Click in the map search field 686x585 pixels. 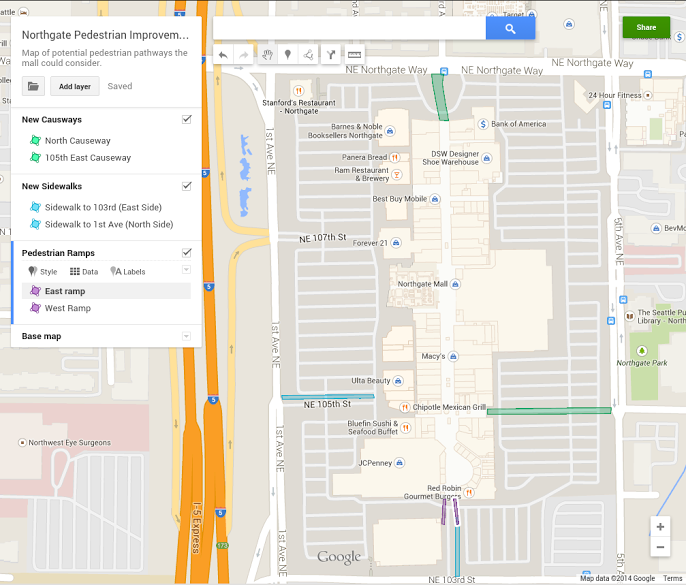coord(349,29)
